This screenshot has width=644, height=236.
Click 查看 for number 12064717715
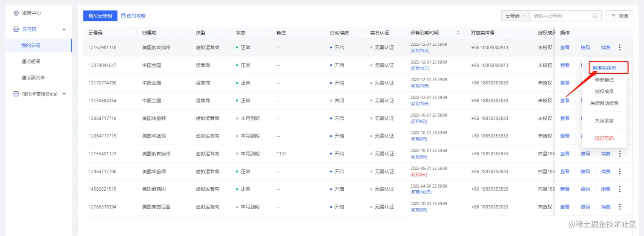tap(565, 136)
